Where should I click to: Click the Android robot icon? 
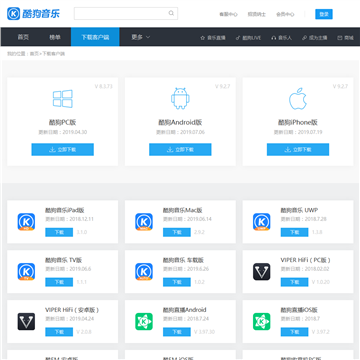(180, 99)
